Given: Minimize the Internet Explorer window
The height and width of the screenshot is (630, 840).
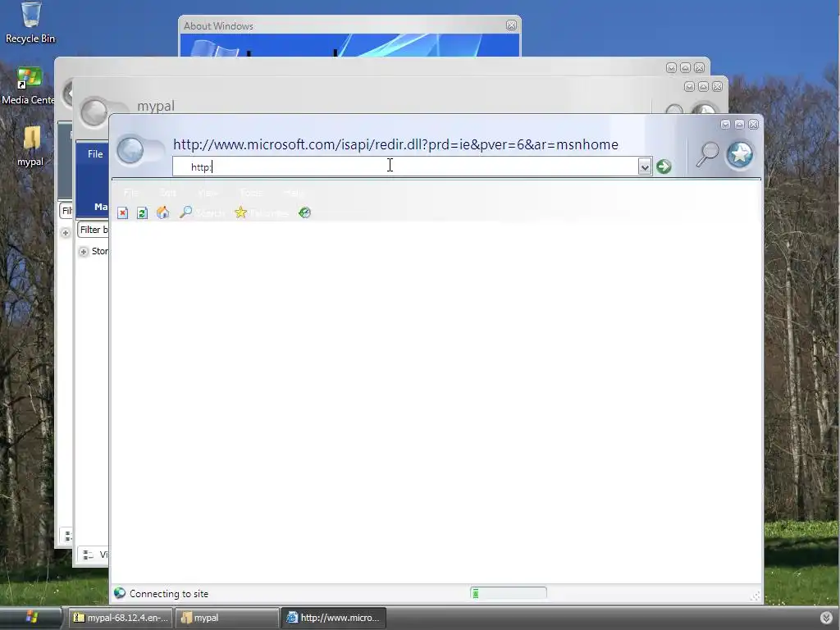Looking at the screenshot, I should pyautogui.click(x=725, y=125).
